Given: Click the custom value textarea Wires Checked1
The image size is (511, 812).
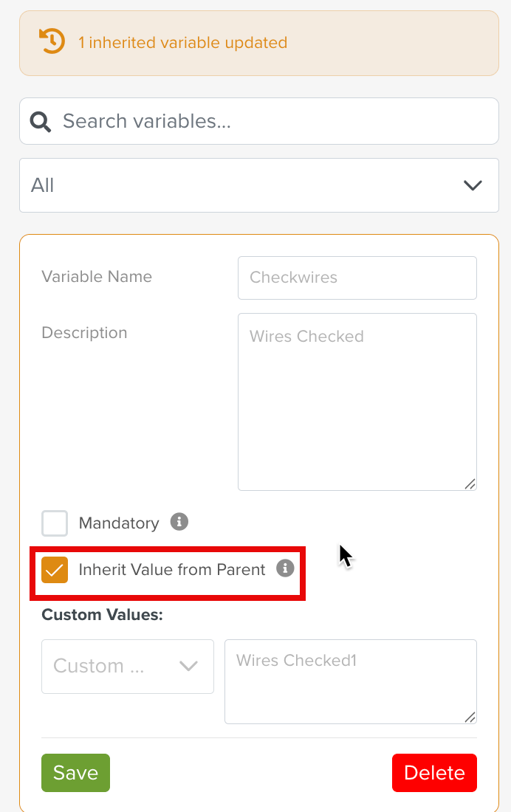Looking at the screenshot, I should point(350,681).
